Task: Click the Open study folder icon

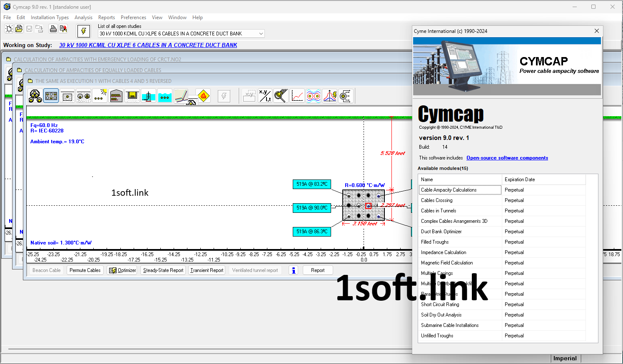Action: pos(19,29)
